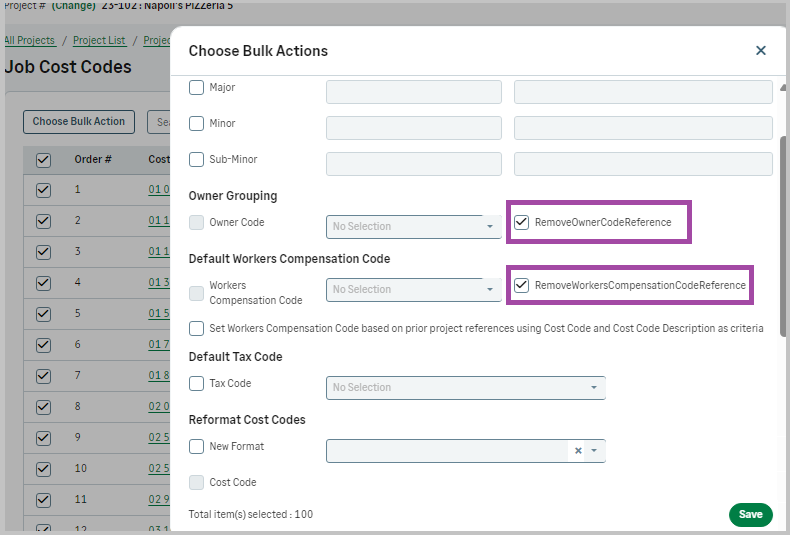Click the second Sub-Minor input field

(x=643, y=164)
